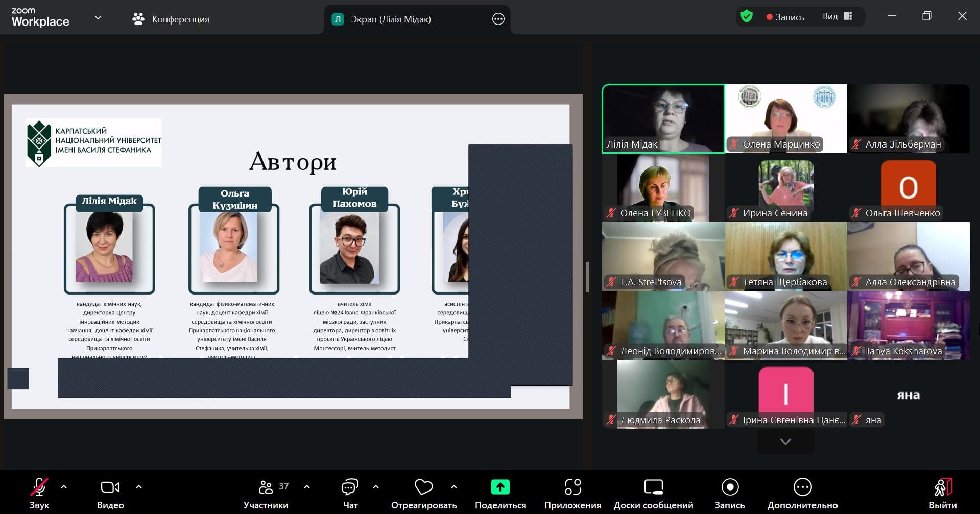Open the Приложения apps icon
The height and width of the screenshot is (514, 980).
pyautogui.click(x=572, y=488)
